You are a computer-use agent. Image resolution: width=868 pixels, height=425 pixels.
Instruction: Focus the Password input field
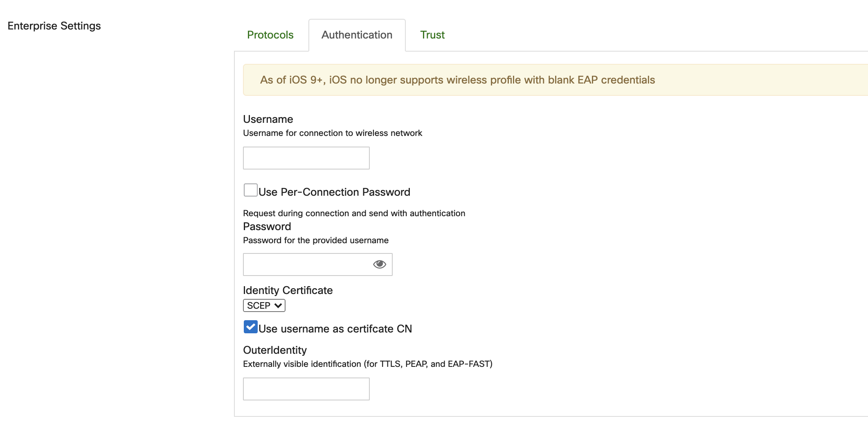pyautogui.click(x=307, y=264)
